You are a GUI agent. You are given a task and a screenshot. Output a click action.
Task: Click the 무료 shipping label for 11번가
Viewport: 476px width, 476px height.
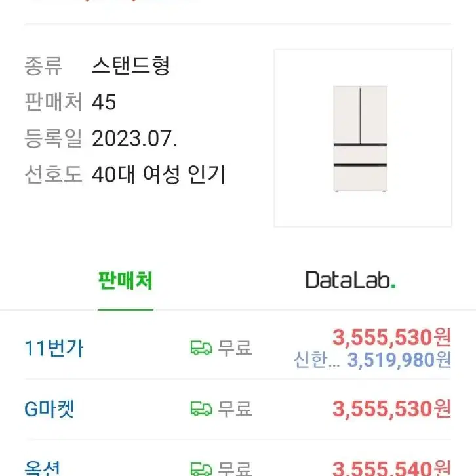[x=235, y=348]
